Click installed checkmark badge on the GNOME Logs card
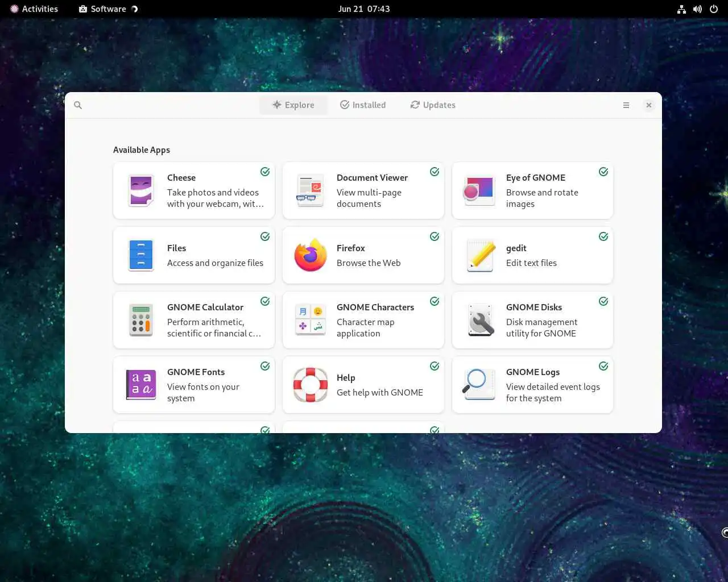The height and width of the screenshot is (582, 728). pos(603,366)
